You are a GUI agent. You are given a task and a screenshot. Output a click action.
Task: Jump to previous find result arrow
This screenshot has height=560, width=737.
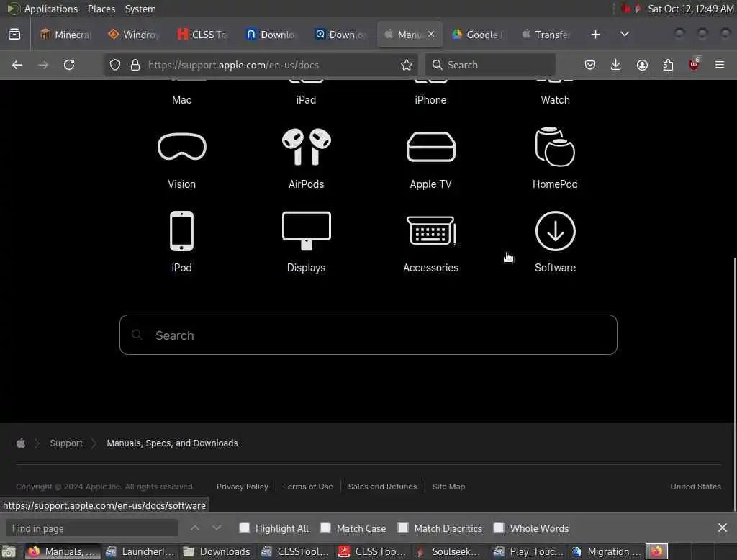[194, 528]
